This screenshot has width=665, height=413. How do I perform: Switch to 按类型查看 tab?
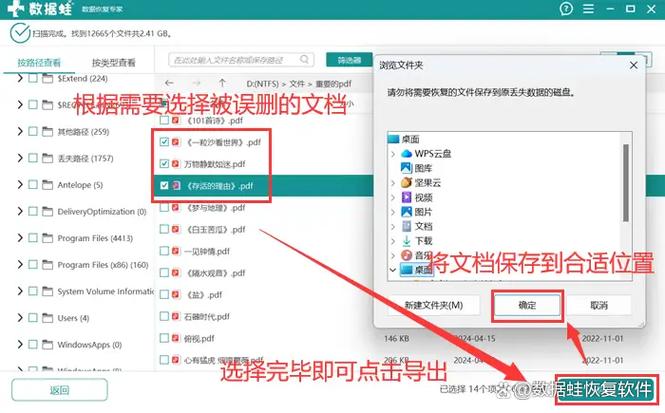click(x=114, y=63)
